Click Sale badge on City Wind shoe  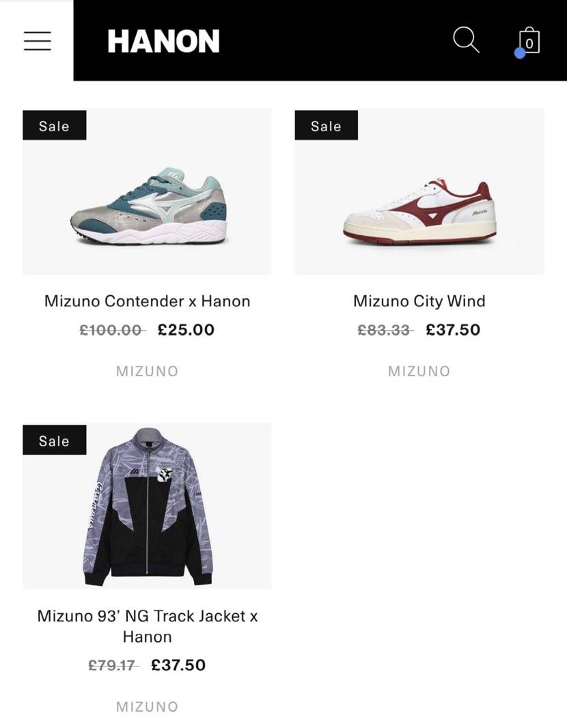click(x=326, y=126)
